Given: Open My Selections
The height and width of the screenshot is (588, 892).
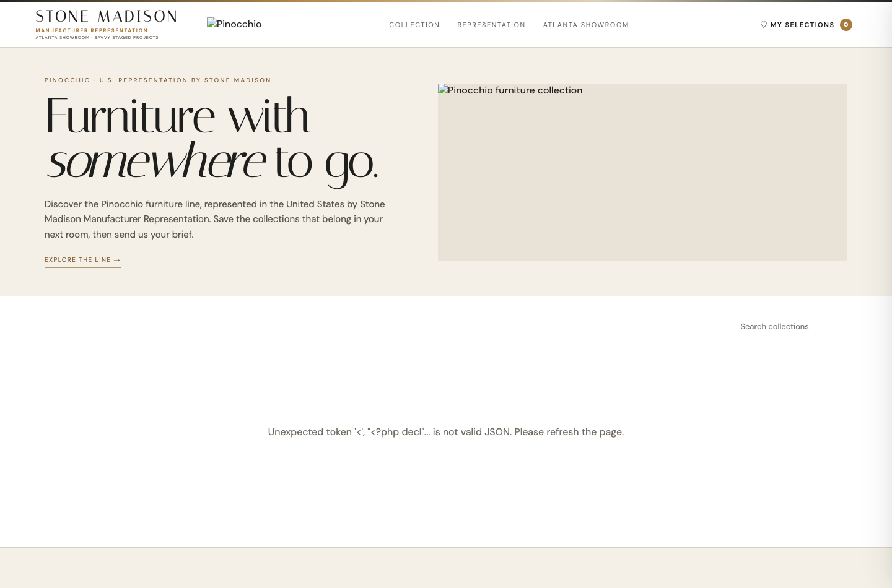Looking at the screenshot, I should (806, 25).
